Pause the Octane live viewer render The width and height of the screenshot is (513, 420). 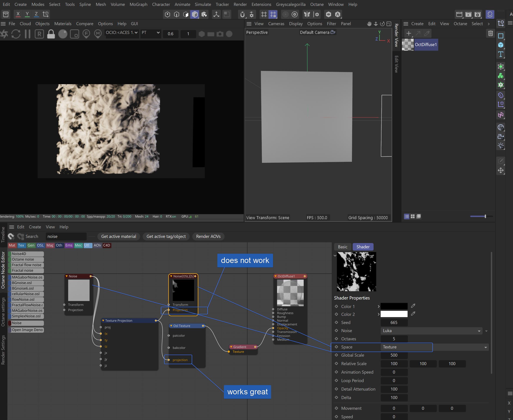pos(28,34)
